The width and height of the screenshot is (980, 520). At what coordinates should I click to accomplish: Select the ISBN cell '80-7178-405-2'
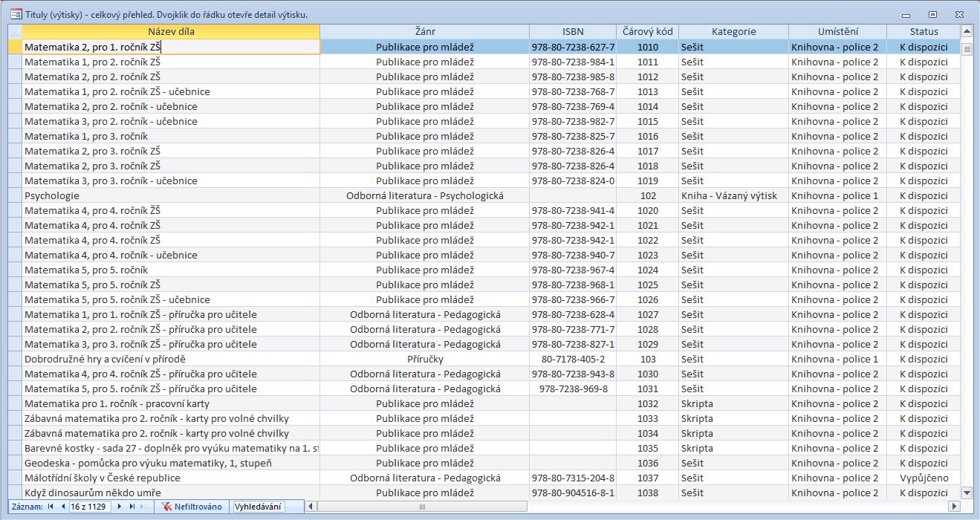pos(573,359)
